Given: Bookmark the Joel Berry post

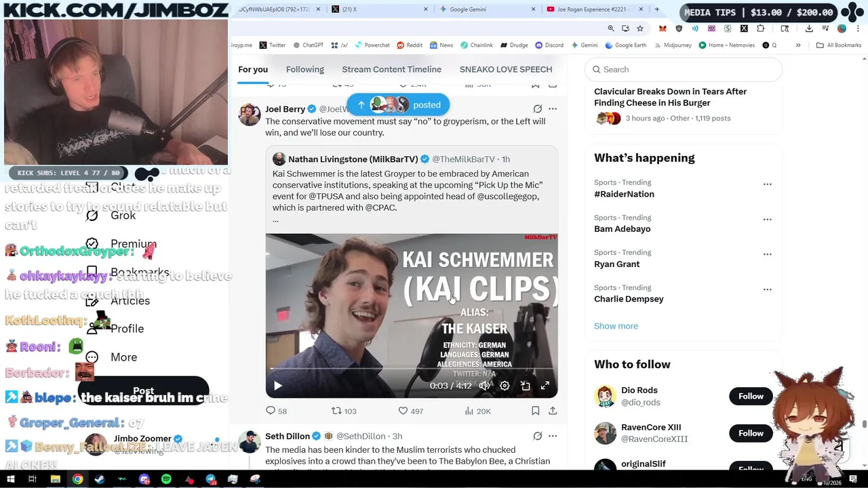Looking at the screenshot, I should (535, 411).
